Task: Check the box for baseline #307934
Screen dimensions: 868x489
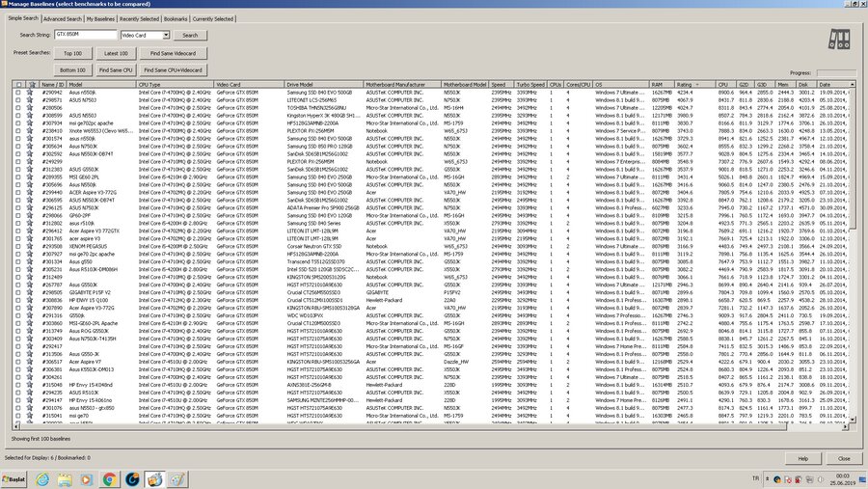Action: [x=18, y=123]
